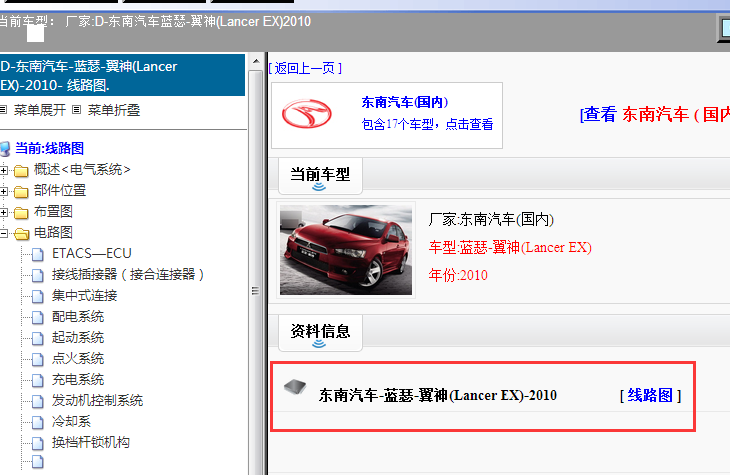Click the 返回上一页 link
The width and height of the screenshot is (730, 475).
coord(305,68)
